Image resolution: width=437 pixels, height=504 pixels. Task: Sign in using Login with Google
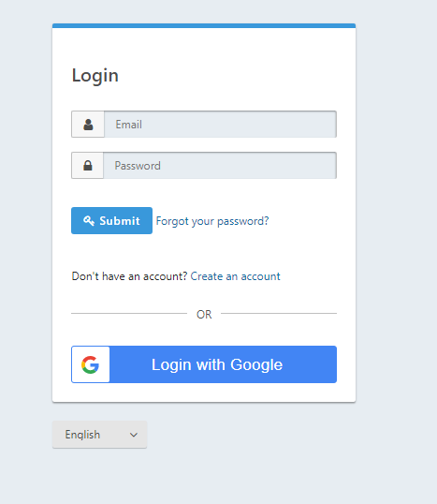[x=204, y=364]
